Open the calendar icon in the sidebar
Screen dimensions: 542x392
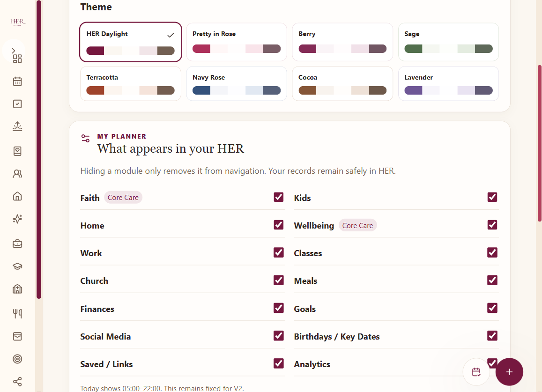click(17, 81)
